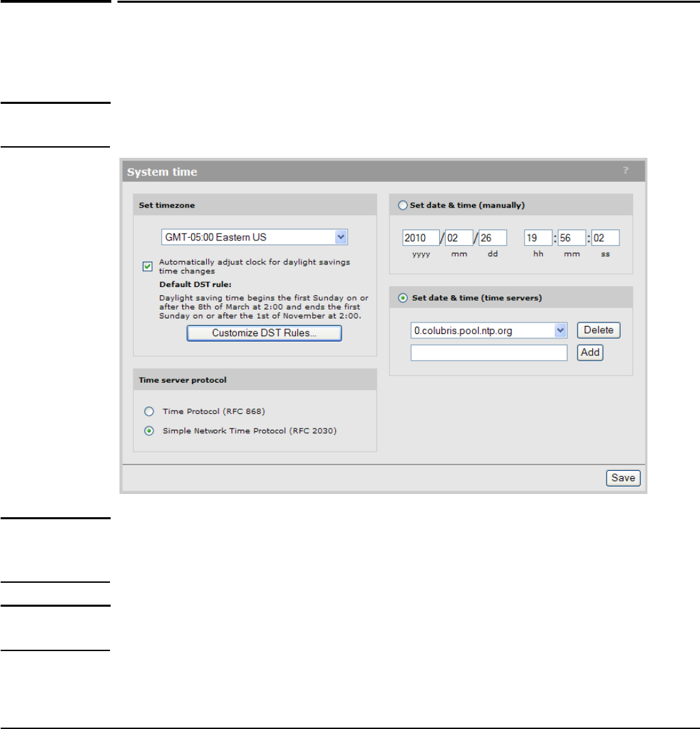
Task: Click the minutes field showing 56
Action: coord(571,238)
